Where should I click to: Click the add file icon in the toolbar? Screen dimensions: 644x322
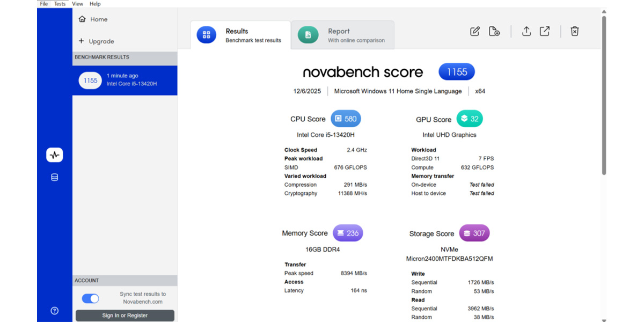click(494, 32)
